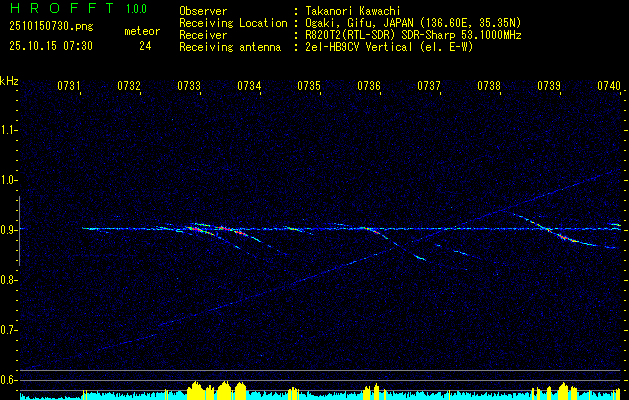Click the 0.6 kHz axis label
Screen dimensions: 629x400
(7, 380)
